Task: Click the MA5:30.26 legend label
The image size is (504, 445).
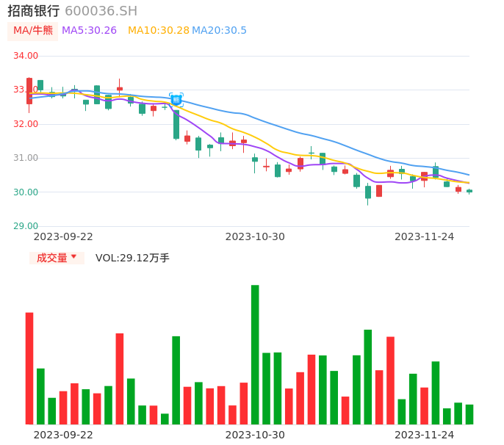Action: coord(89,31)
